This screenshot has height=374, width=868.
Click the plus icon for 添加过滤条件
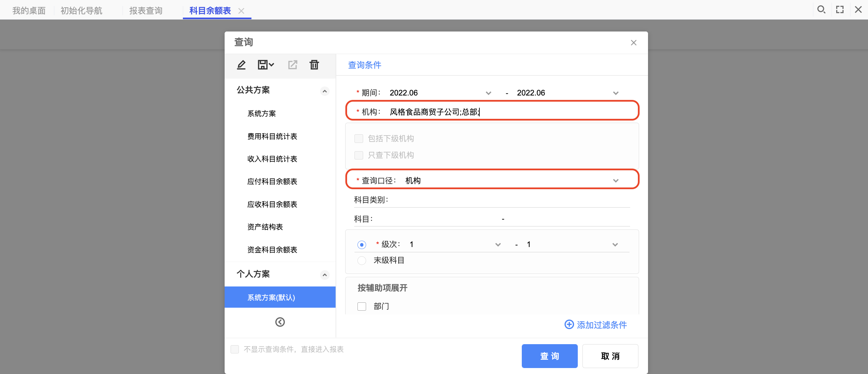coord(569,324)
